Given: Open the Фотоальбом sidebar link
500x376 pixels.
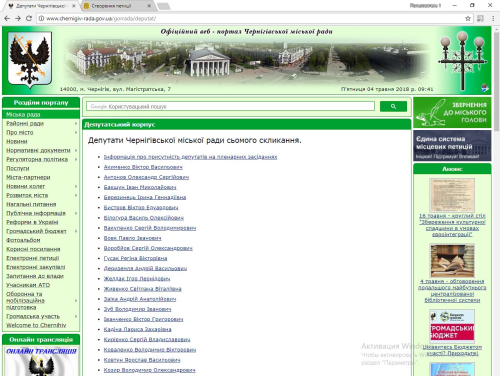Looking at the screenshot, I should (23, 240).
